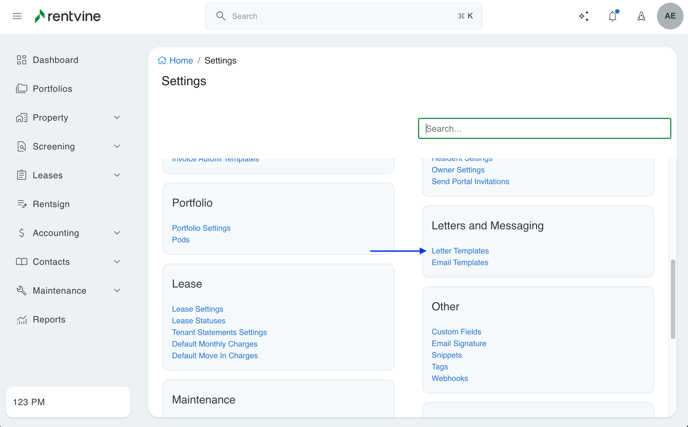688x427 pixels.
Task: Click the AI sparkle icon
Action: (x=584, y=16)
